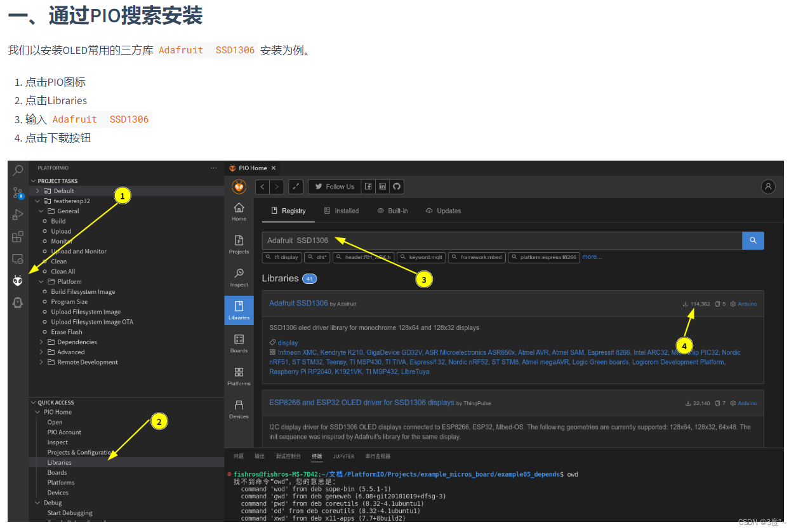Click the 'display' keyword tag link
796x532 pixels.
tap(288, 343)
